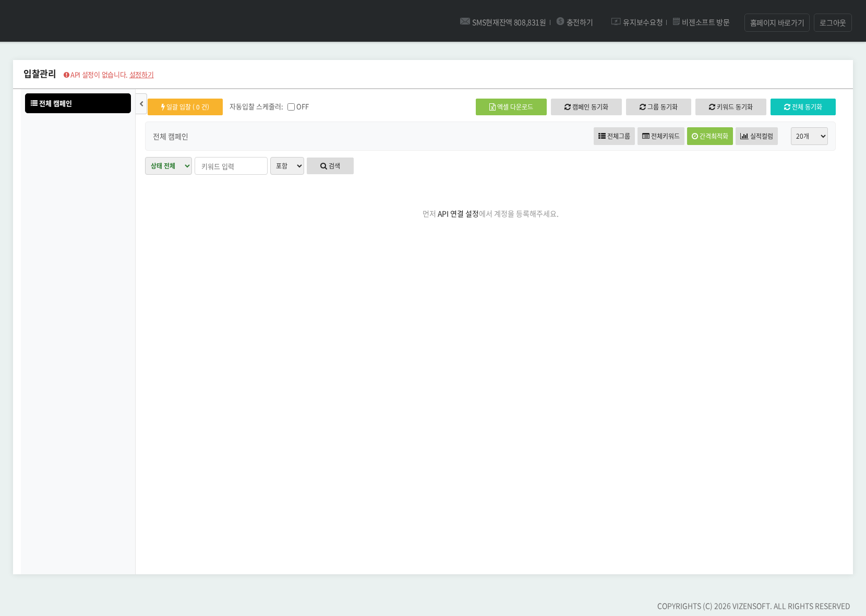Collapse the sidebar with the chevron
Viewport: 866px width, 616px height.
point(141,104)
